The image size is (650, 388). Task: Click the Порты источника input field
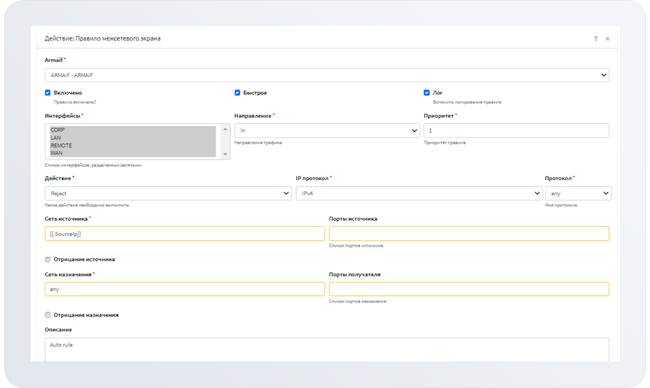tap(469, 234)
